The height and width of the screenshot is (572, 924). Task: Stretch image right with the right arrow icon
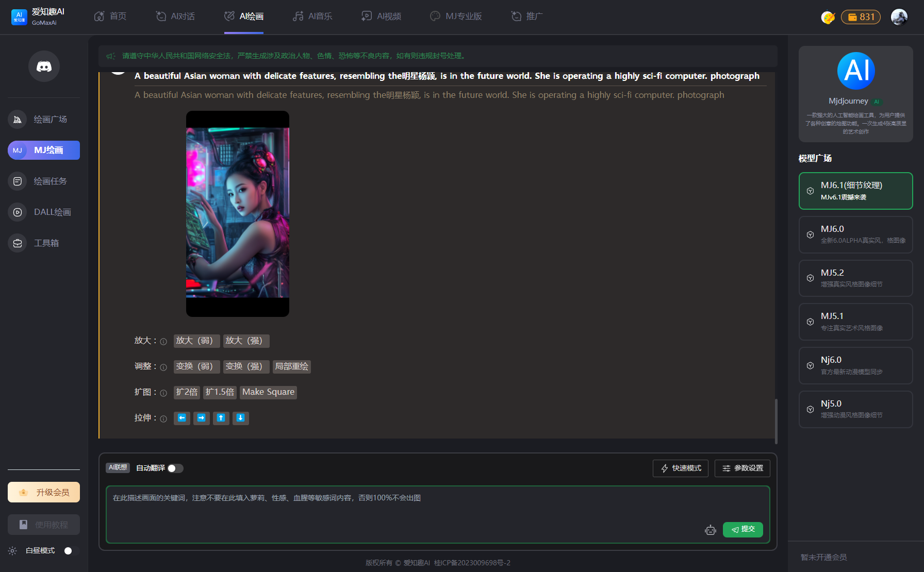(202, 418)
